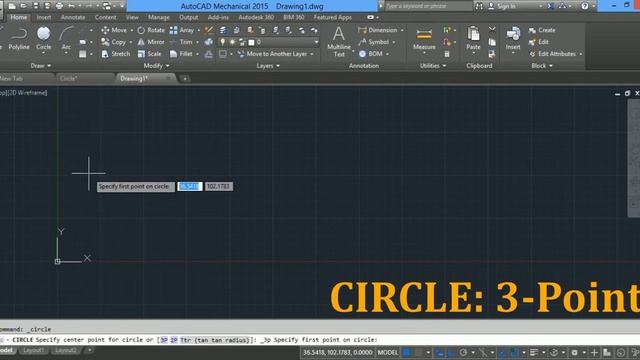Toggle the MODEL space button

point(387,352)
